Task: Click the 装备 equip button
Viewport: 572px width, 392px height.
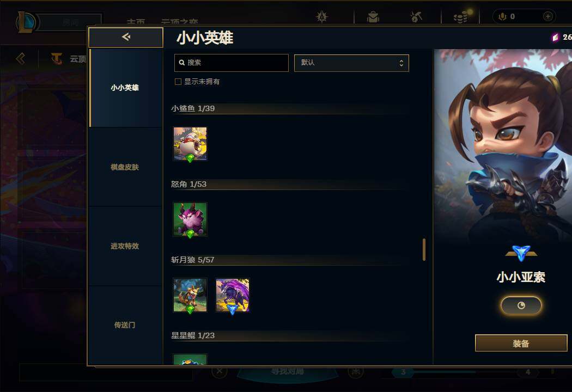Action: click(x=521, y=343)
